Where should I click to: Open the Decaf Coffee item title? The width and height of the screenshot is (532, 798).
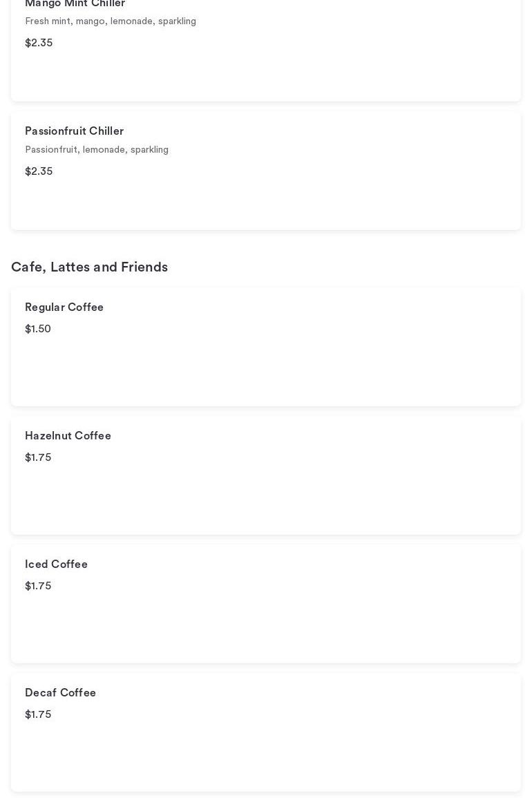(x=60, y=693)
